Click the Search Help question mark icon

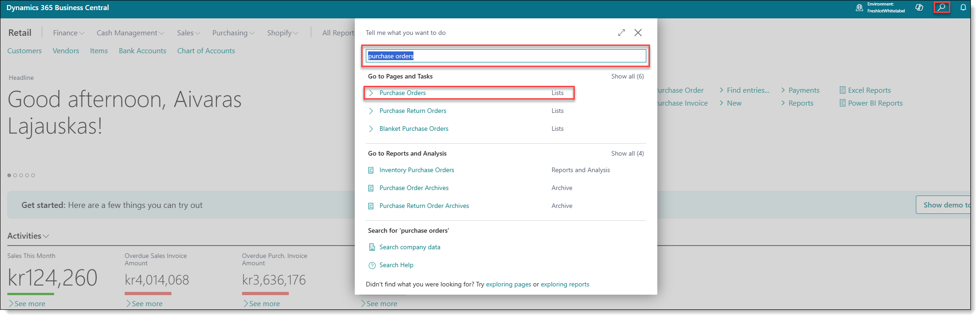[372, 265]
